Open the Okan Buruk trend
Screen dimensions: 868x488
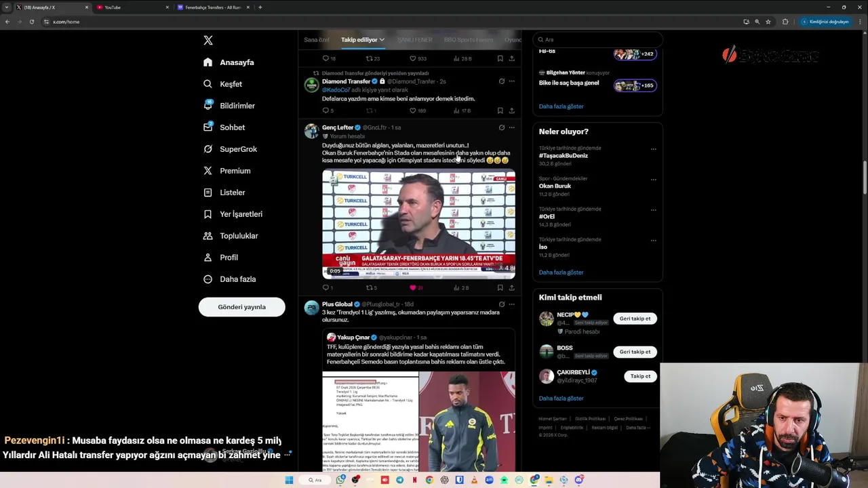click(x=555, y=186)
